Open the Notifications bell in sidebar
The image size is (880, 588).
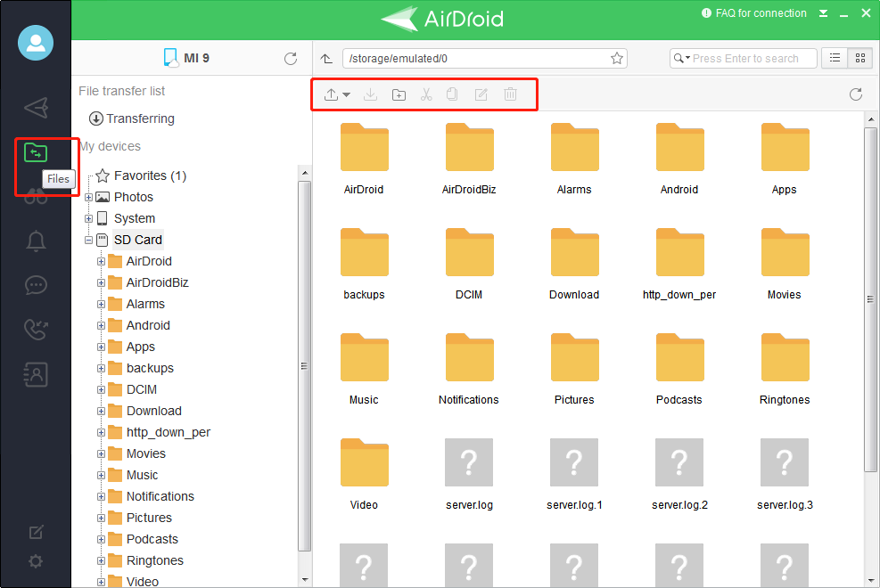click(36, 241)
